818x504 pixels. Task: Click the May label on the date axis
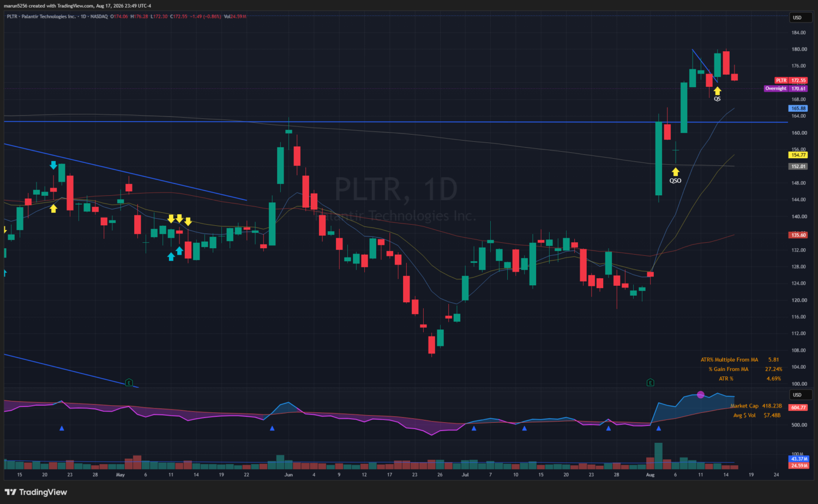coord(121,475)
